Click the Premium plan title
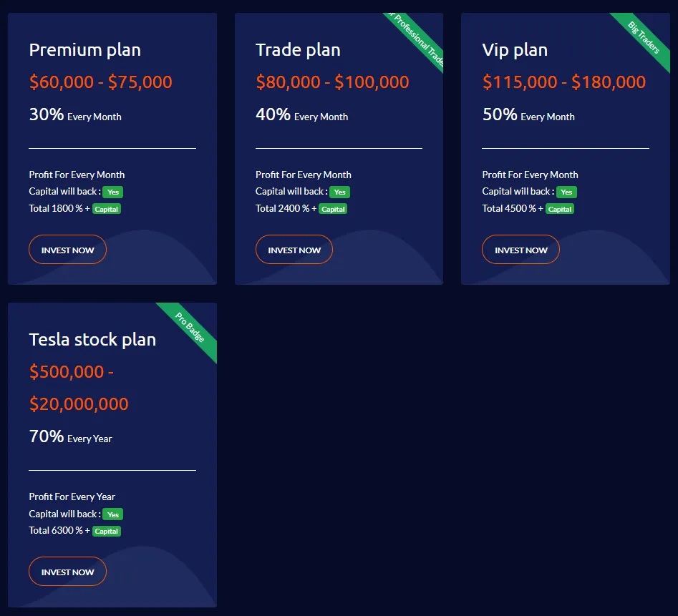Image resolution: width=678 pixels, height=616 pixels. [x=84, y=50]
